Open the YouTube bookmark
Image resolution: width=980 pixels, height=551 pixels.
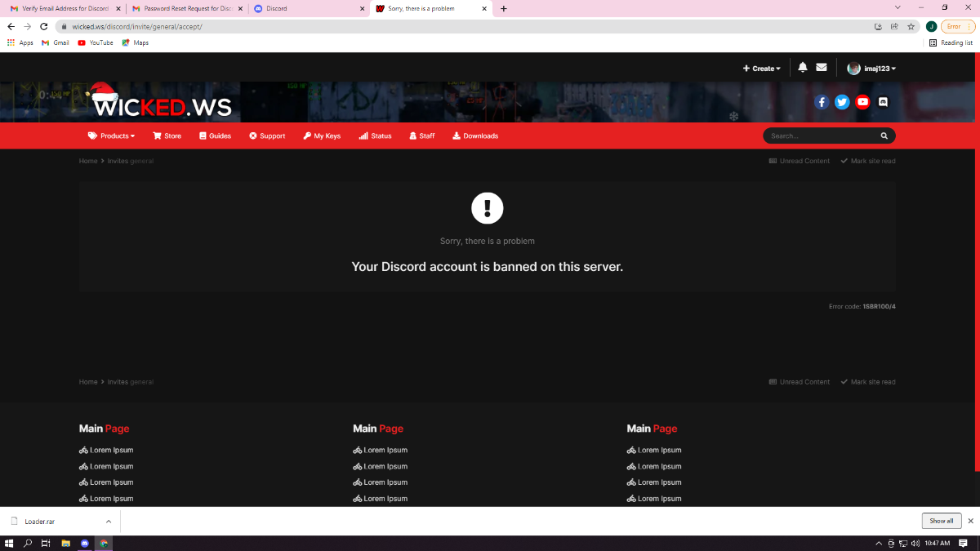click(96, 42)
